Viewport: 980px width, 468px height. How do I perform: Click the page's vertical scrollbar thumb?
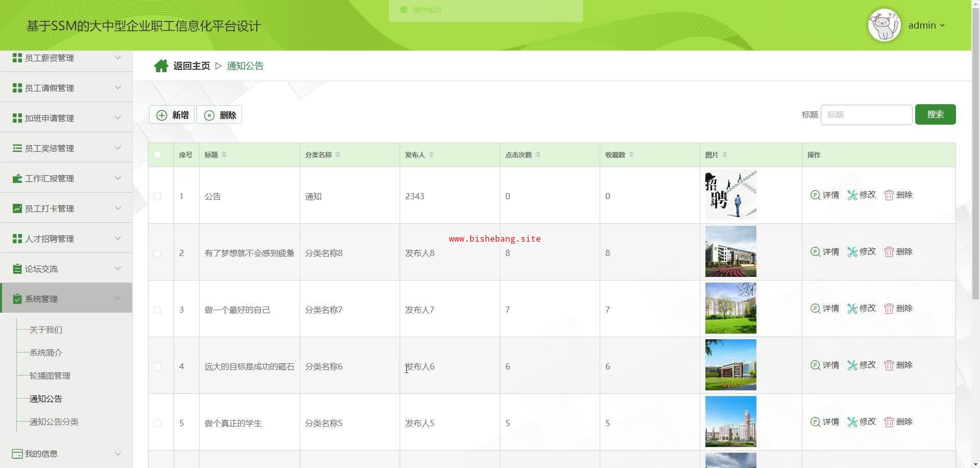click(x=975, y=153)
